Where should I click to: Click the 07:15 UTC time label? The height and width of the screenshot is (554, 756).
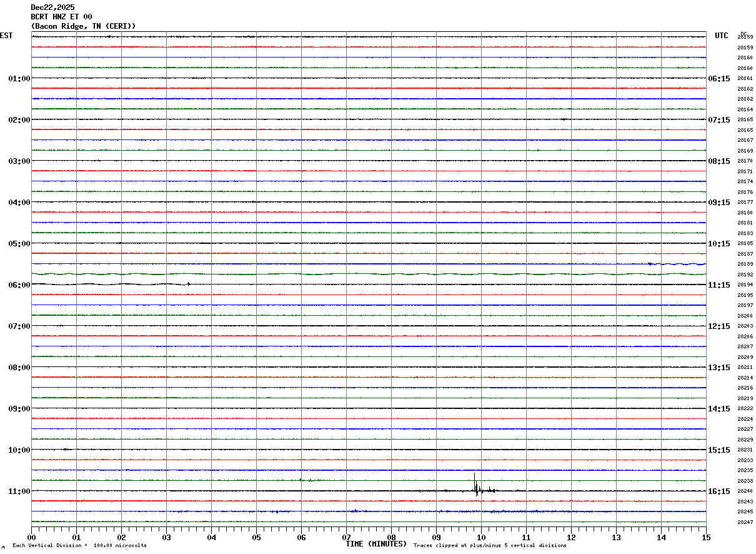(x=719, y=120)
